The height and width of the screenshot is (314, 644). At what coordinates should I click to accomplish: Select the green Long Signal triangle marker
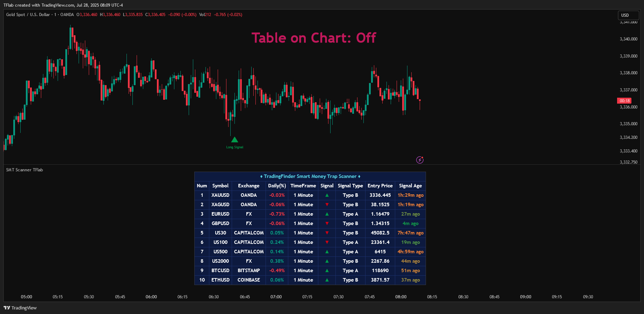[234, 140]
